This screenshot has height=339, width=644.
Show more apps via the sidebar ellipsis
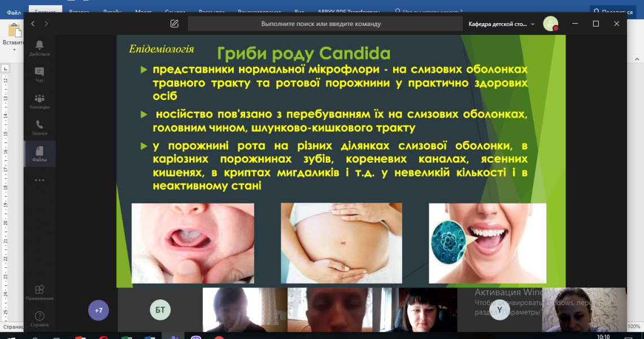tap(40, 180)
